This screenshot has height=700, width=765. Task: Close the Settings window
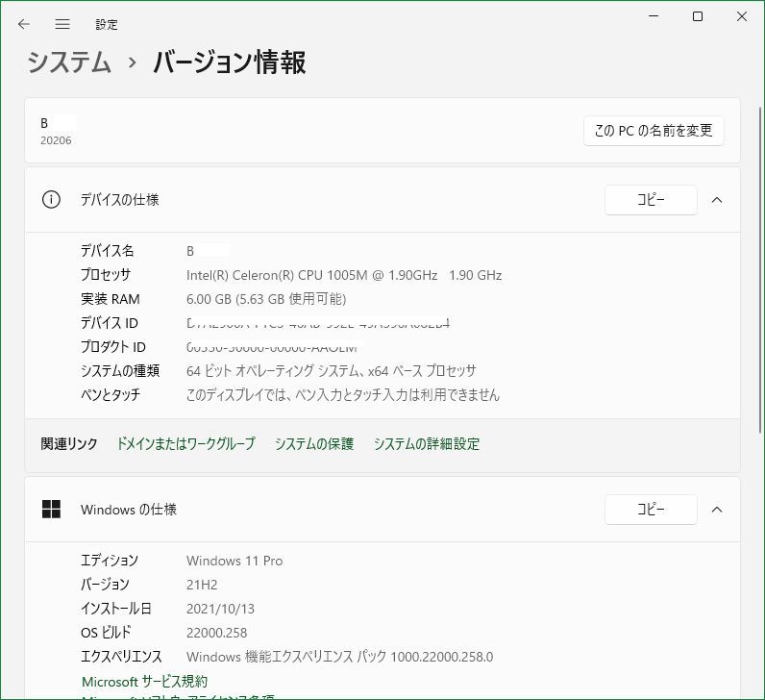click(742, 16)
